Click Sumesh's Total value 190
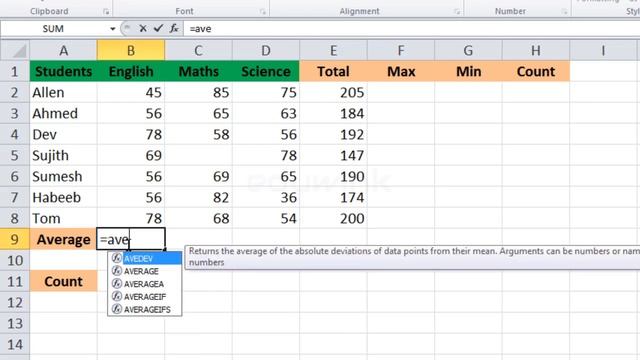This screenshot has height=360, width=640. point(333,176)
